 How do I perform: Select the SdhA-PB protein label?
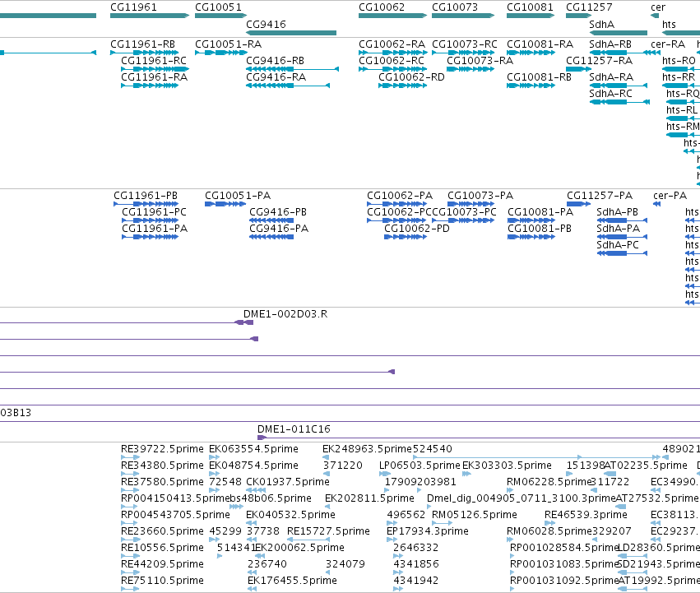618,212
